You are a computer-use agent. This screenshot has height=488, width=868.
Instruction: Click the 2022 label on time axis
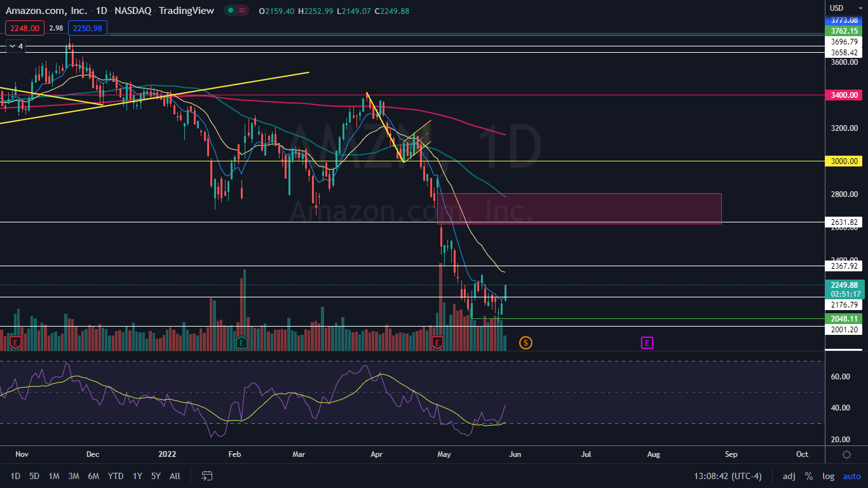coord(167,454)
